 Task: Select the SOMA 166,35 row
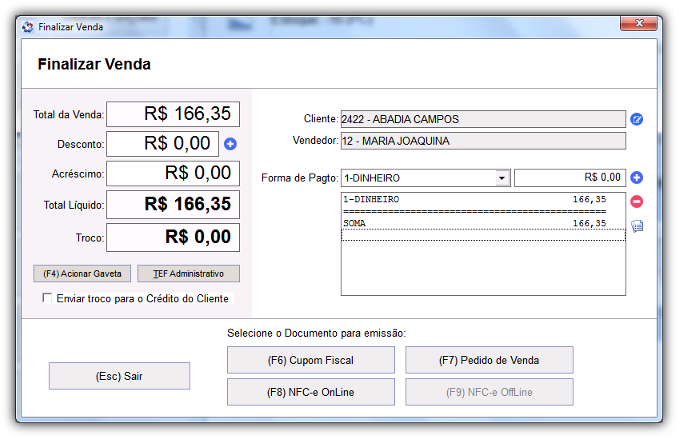click(483, 224)
